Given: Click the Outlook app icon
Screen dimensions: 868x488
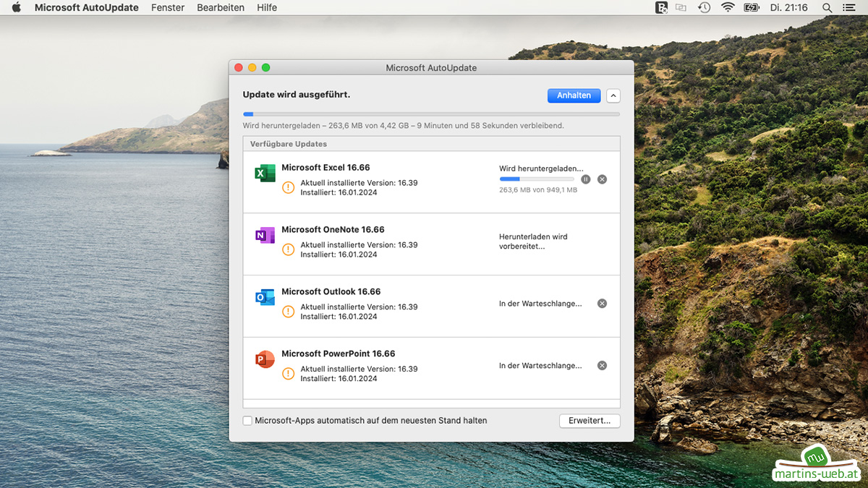Looking at the screenshot, I should (x=265, y=297).
